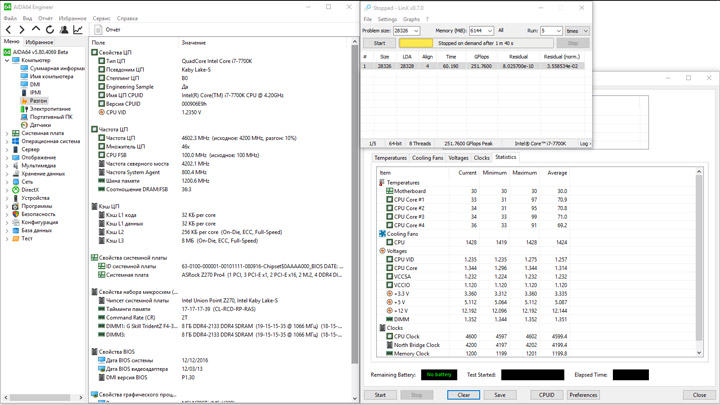Screen dimensions: 720x405
Task: Open the LinX Settings menu
Action: click(387, 19)
